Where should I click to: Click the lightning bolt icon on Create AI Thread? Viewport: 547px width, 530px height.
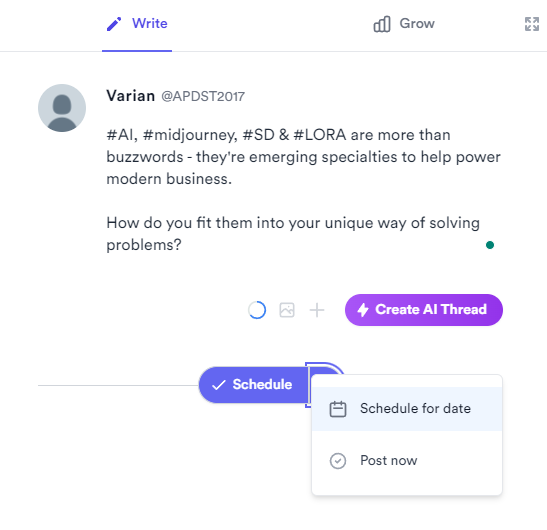363,310
